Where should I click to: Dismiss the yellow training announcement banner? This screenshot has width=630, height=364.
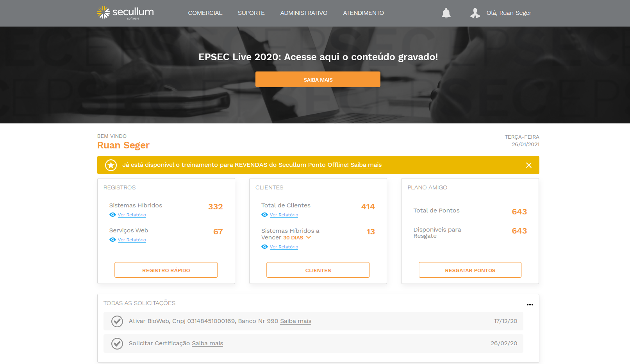click(529, 165)
